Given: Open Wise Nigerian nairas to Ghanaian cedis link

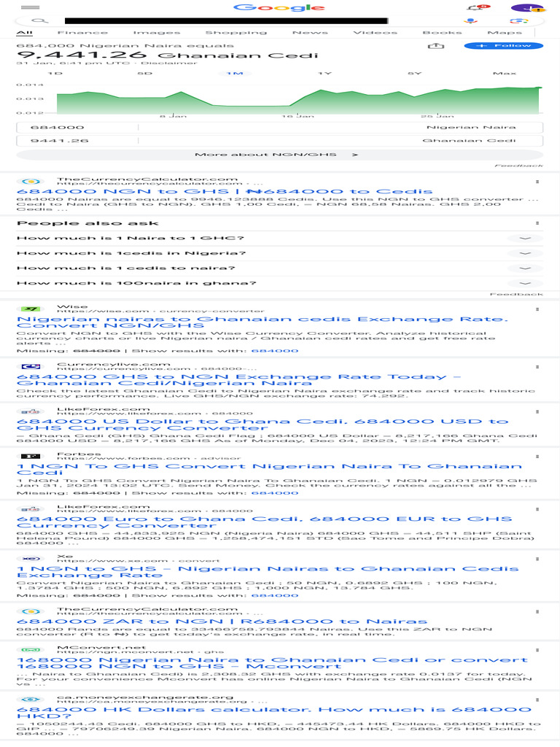Looking at the screenshot, I should click(x=262, y=322).
